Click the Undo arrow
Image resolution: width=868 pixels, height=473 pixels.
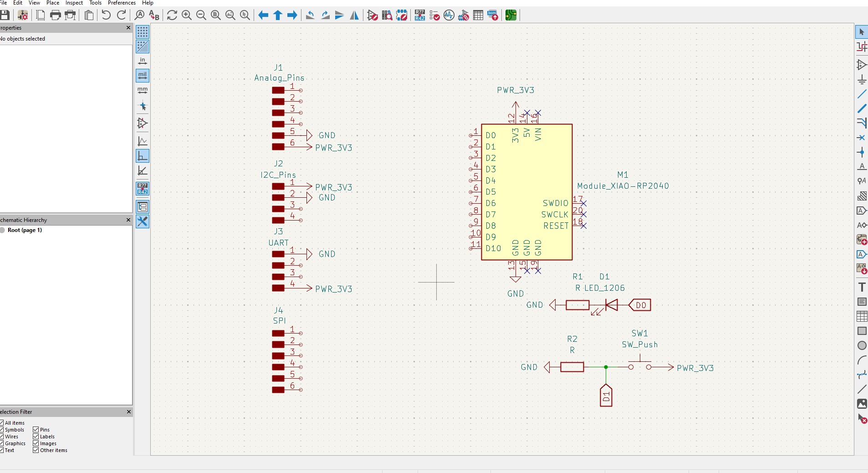coord(106,15)
